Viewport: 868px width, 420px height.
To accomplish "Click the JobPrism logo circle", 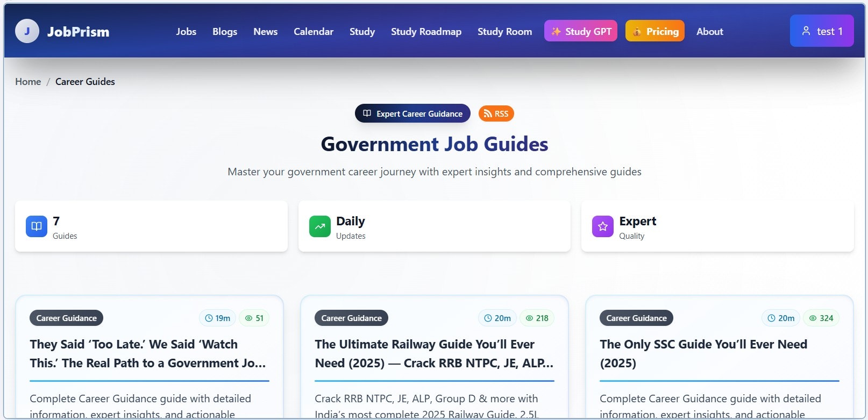I will pos(27,31).
